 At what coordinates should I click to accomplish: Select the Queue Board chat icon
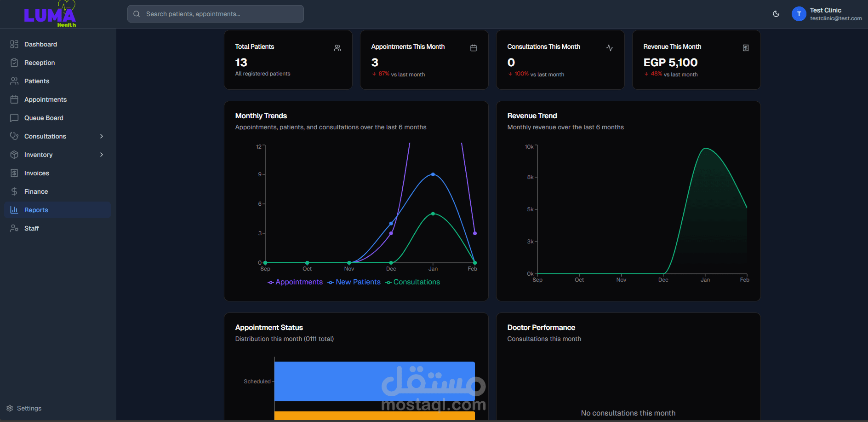pyautogui.click(x=14, y=118)
